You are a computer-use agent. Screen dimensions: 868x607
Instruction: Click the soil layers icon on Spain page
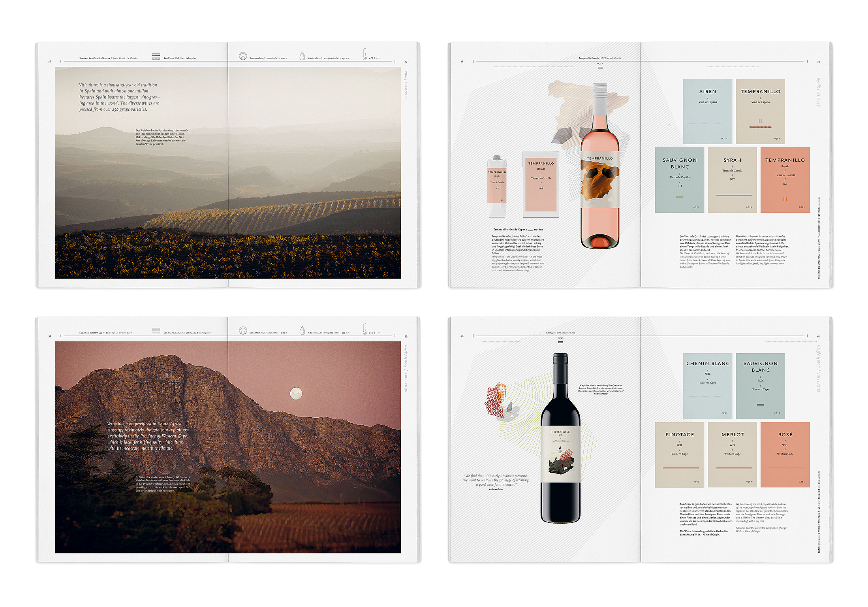coord(156,57)
